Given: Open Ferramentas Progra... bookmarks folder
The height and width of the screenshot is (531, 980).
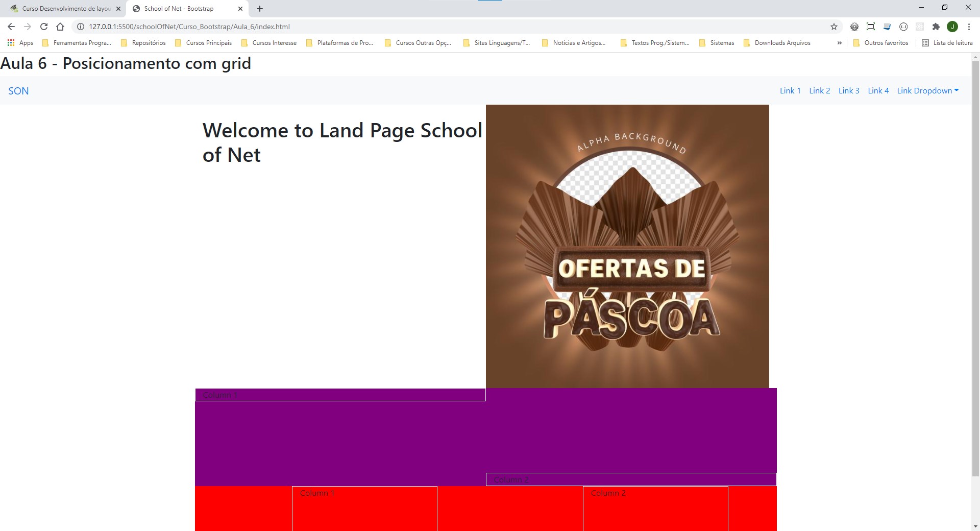Looking at the screenshot, I should coord(77,43).
